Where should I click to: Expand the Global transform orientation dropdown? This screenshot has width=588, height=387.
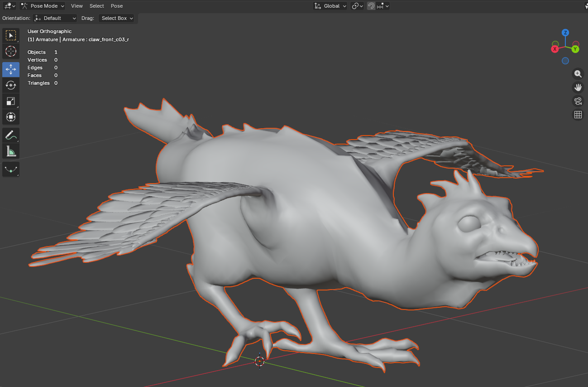[330, 6]
